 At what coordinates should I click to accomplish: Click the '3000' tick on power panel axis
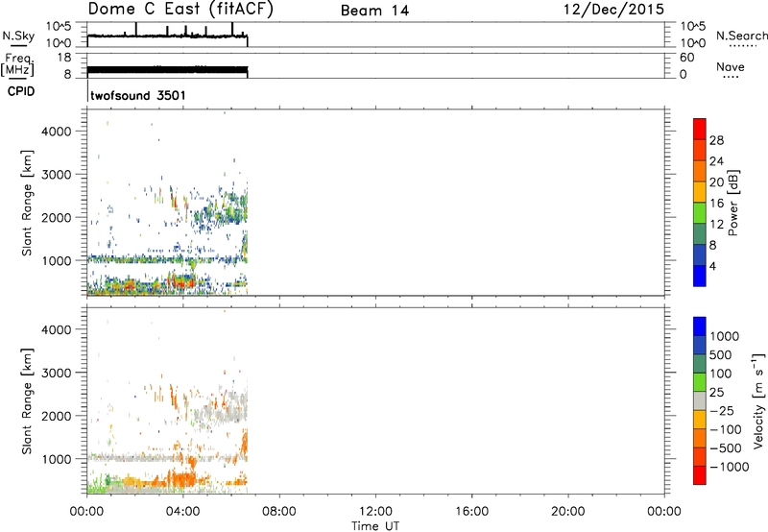(x=57, y=175)
